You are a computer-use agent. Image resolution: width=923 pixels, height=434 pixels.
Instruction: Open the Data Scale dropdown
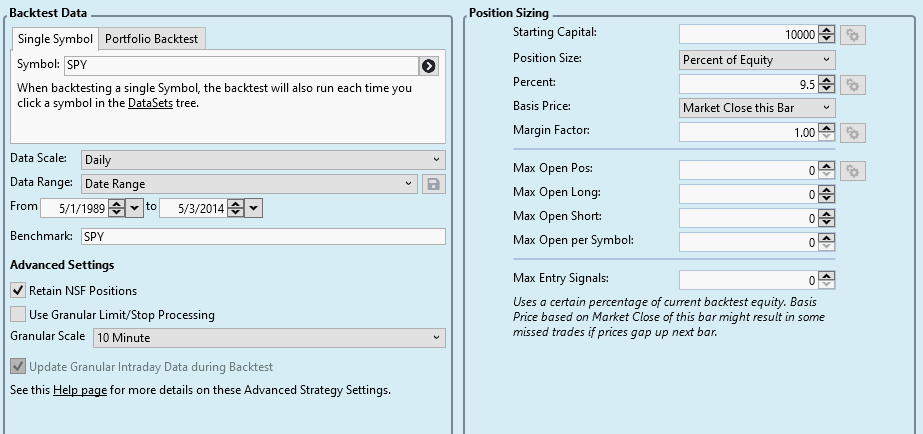coord(264,159)
